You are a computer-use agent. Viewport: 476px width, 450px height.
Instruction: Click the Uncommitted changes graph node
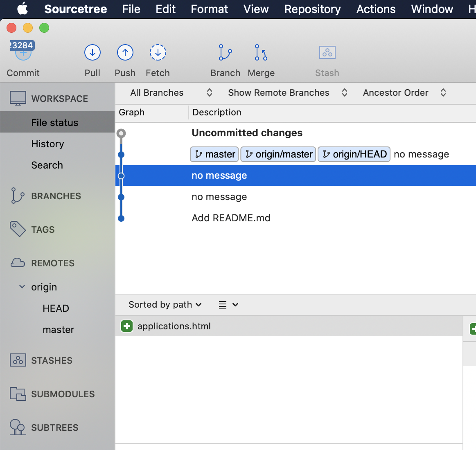[121, 133]
